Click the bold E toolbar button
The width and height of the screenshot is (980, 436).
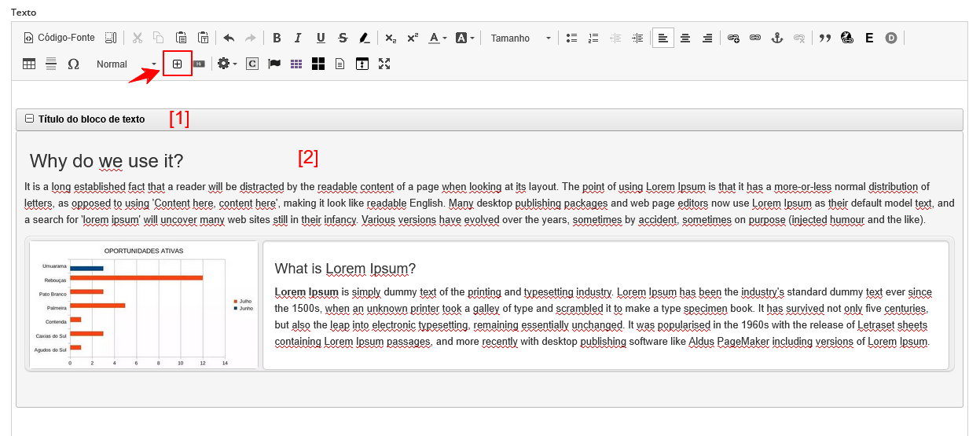869,38
